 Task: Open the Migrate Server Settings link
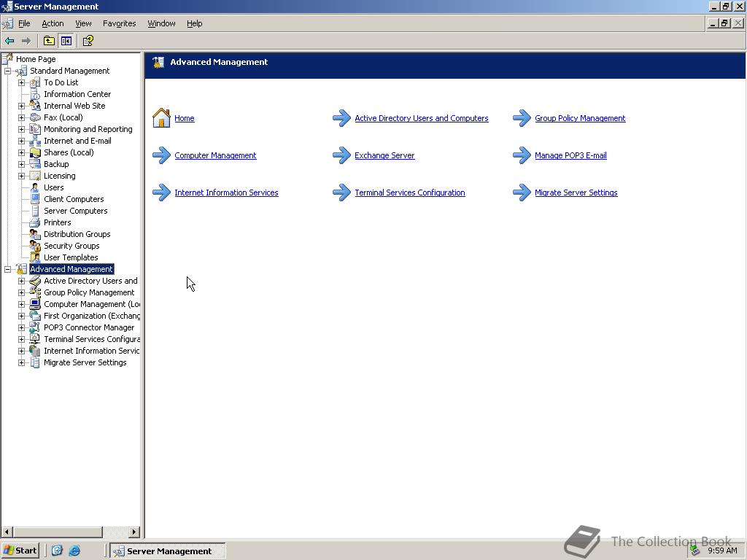[576, 192]
